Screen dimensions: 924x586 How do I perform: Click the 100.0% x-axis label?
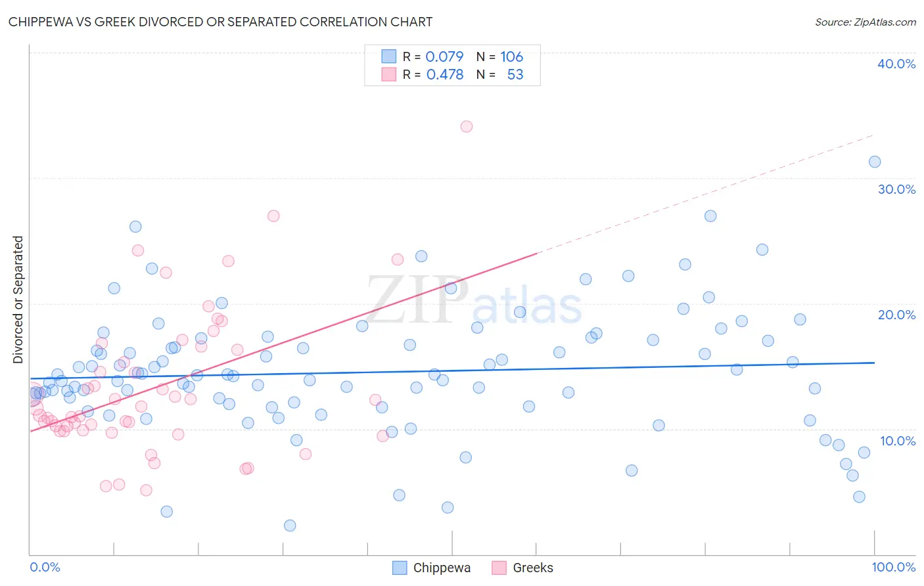click(894, 567)
